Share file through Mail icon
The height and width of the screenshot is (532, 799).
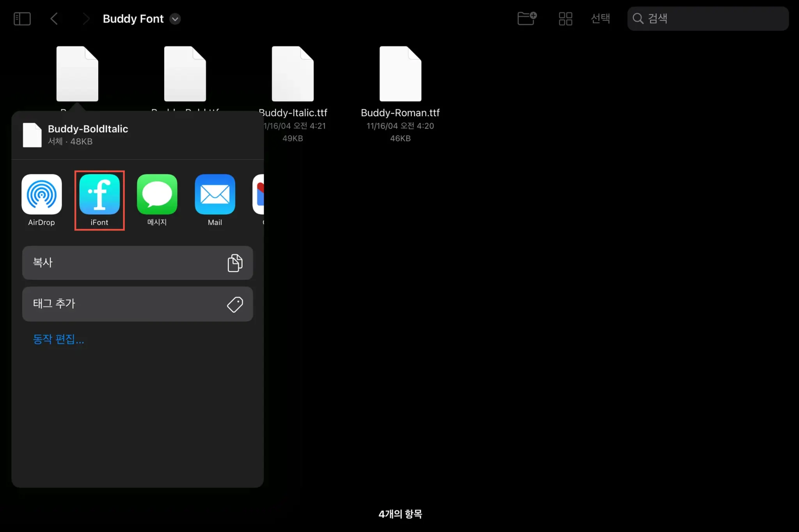215,194
